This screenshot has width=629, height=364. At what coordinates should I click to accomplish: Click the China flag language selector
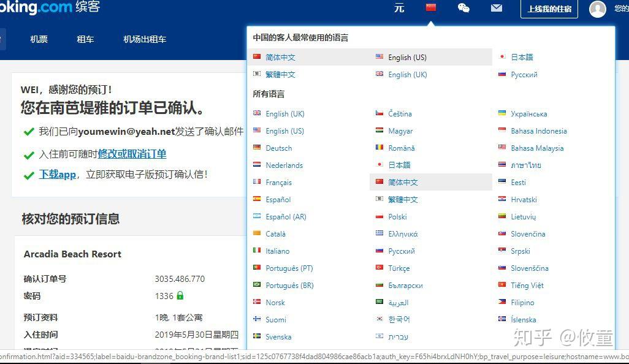pyautogui.click(x=431, y=7)
